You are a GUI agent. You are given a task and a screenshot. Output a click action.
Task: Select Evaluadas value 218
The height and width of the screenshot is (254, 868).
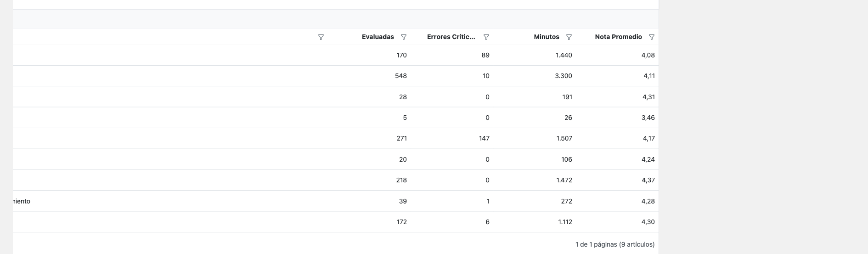tap(401, 180)
